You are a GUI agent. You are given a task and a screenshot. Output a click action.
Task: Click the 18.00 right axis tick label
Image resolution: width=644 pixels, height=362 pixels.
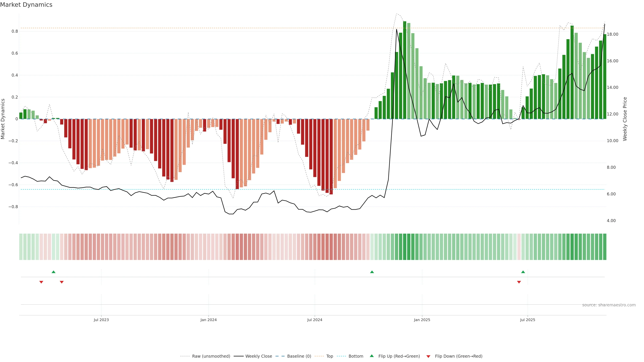(612, 34)
